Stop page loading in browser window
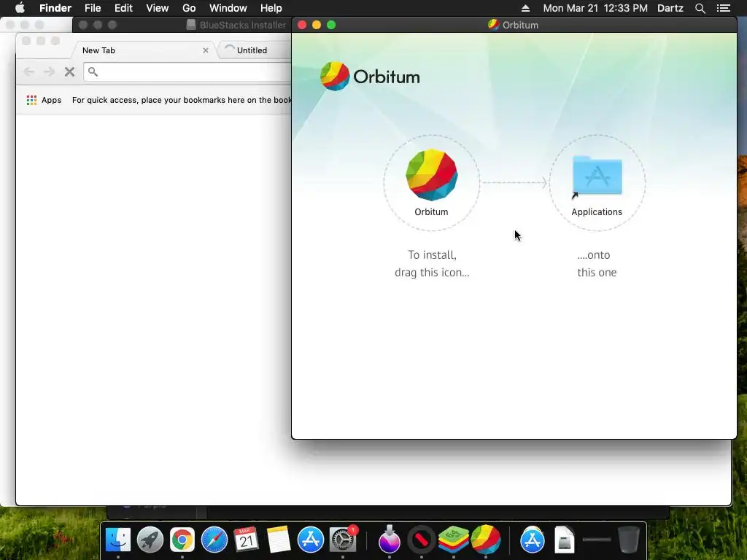Screen dimensions: 747x560 tap(69, 72)
